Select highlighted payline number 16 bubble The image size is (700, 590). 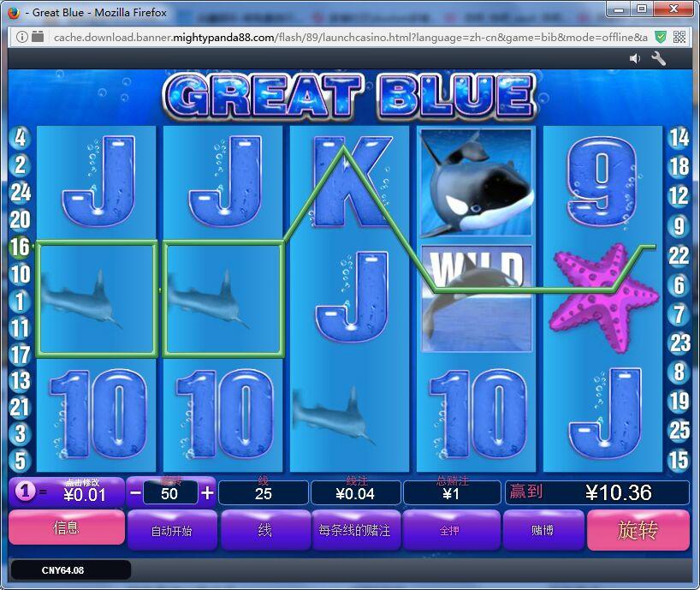click(20, 247)
